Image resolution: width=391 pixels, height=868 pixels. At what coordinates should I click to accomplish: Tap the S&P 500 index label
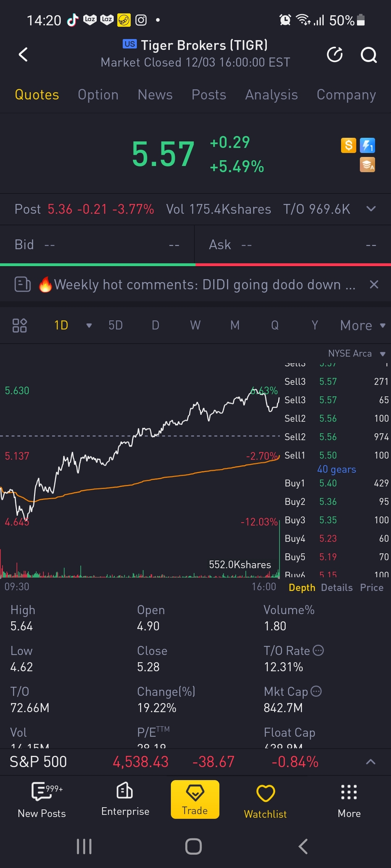coord(38,762)
